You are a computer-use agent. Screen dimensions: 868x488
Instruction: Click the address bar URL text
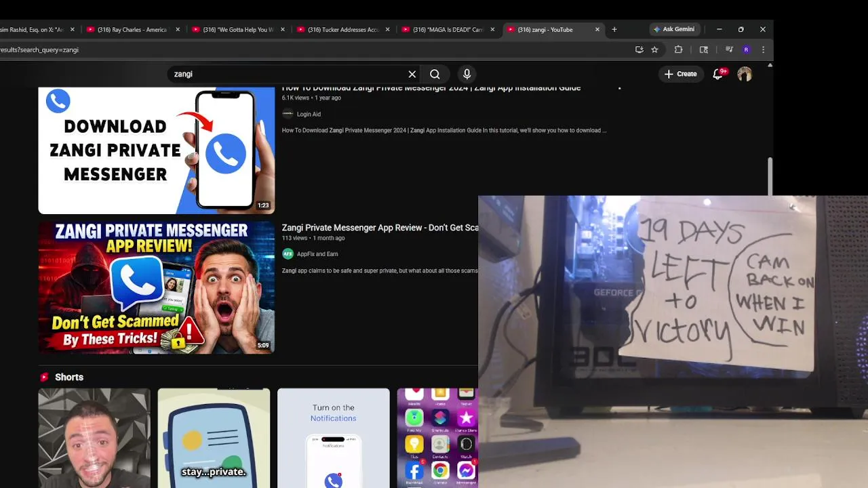point(39,49)
